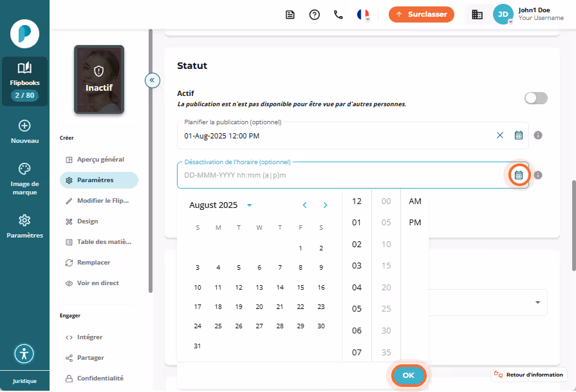576x392 pixels.
Task: Select minute 00 in time picker
Action: point(386,201)
